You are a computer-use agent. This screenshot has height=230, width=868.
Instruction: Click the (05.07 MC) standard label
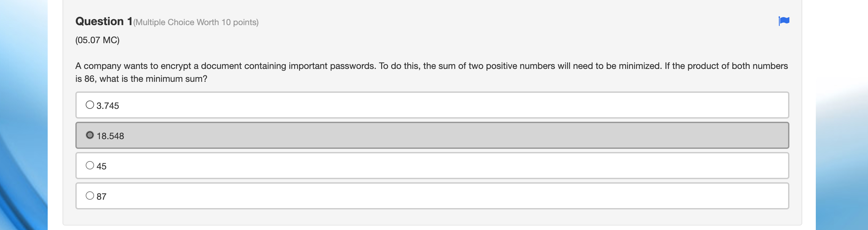(97, 40)
